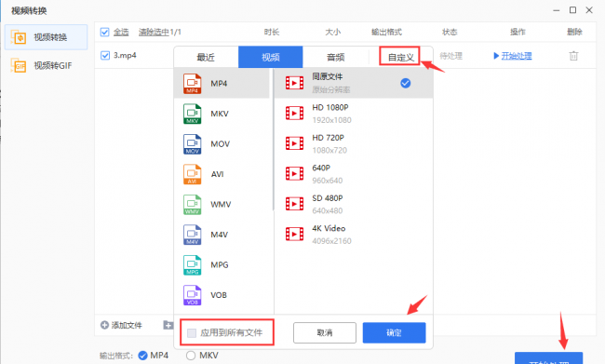The height and width of the screenshot is (364, 605).
Task: Click the 添加文件 plus icon
Action: click(104, 325)
